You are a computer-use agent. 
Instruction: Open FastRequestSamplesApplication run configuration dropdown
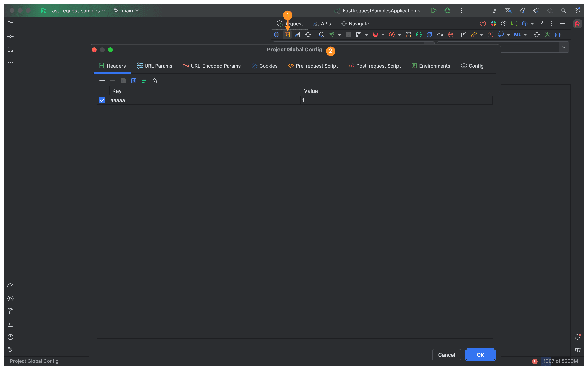point(379,11)
